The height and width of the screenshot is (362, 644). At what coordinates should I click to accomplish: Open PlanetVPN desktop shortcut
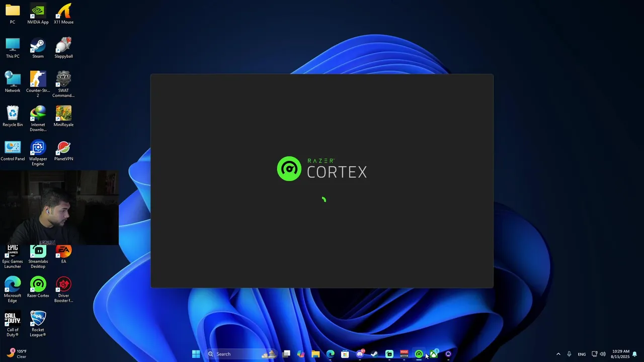coord(63,151)
